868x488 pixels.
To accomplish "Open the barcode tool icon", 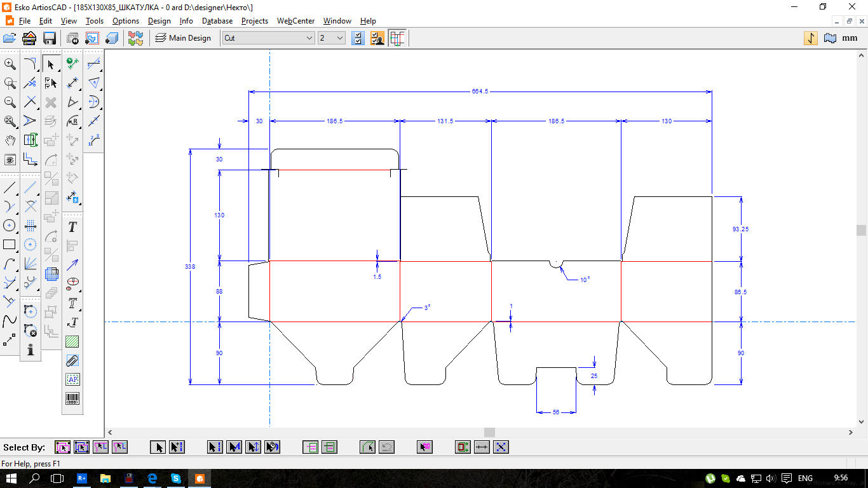I will [72, 398].
